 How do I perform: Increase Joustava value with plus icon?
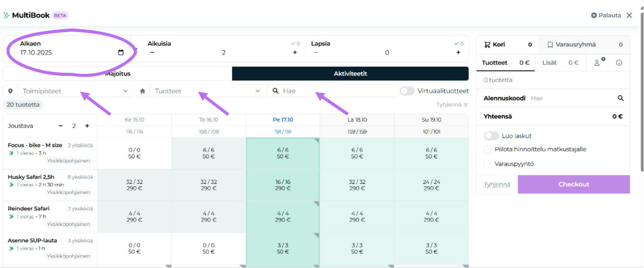coord(87,126)
